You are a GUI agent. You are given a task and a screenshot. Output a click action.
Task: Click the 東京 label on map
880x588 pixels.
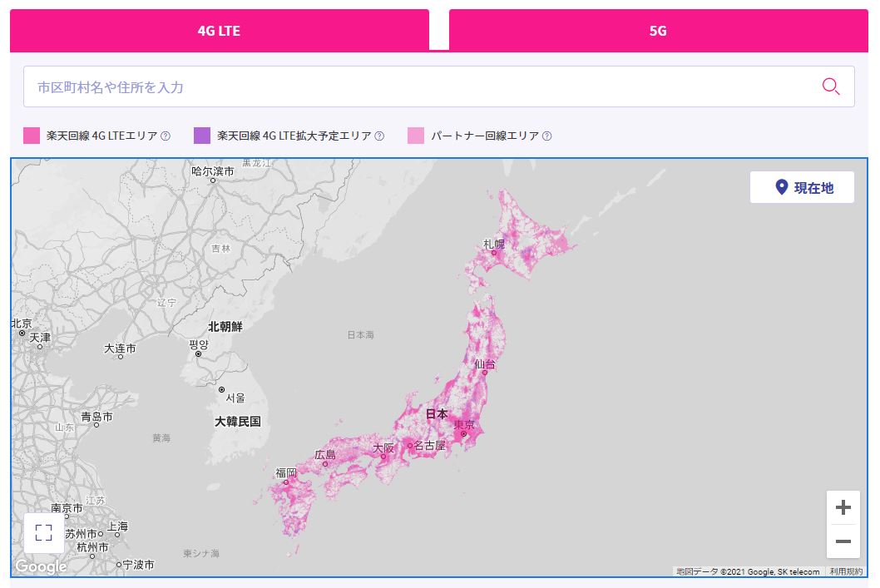click(x=464, y=425)
